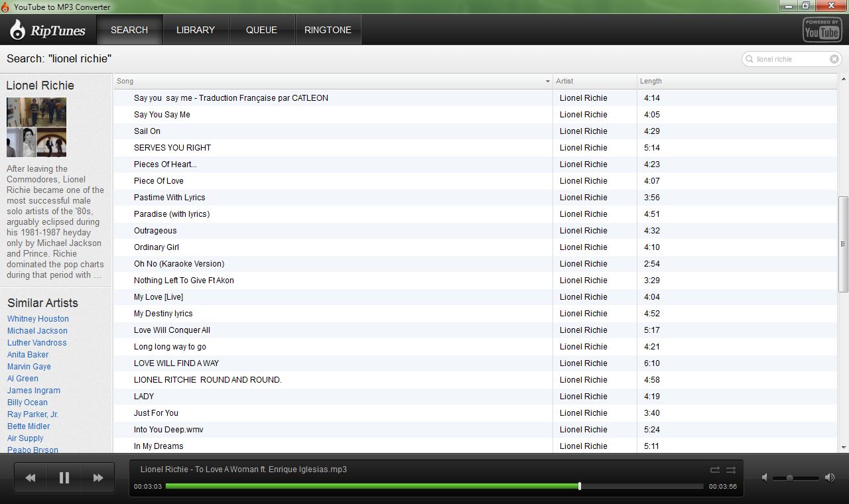Clear the search field with the X icon
Screen dimensions: 849x504
834,59
